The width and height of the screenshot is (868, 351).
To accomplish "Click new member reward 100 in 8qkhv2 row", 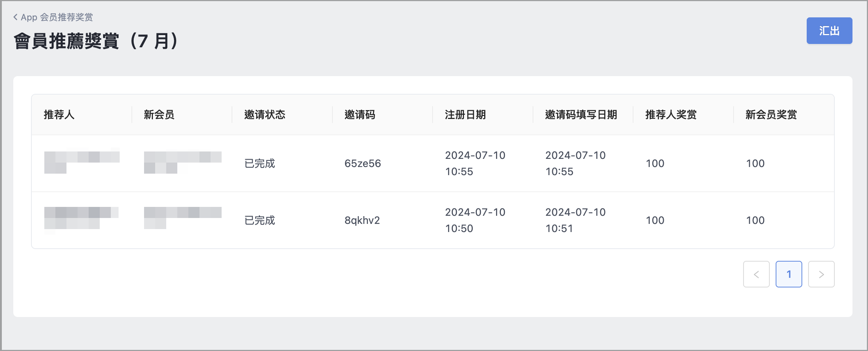I will pyautogui.click(x=755, y=220).
